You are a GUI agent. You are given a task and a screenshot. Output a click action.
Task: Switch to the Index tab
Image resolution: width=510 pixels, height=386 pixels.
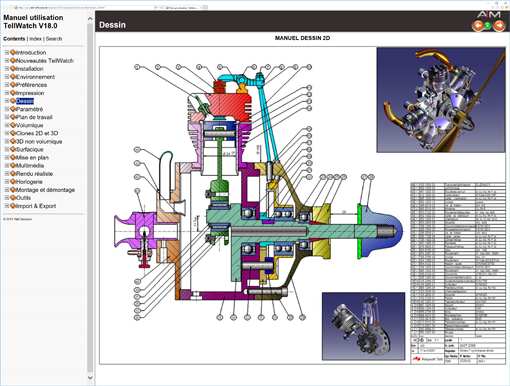click(35, 39)
